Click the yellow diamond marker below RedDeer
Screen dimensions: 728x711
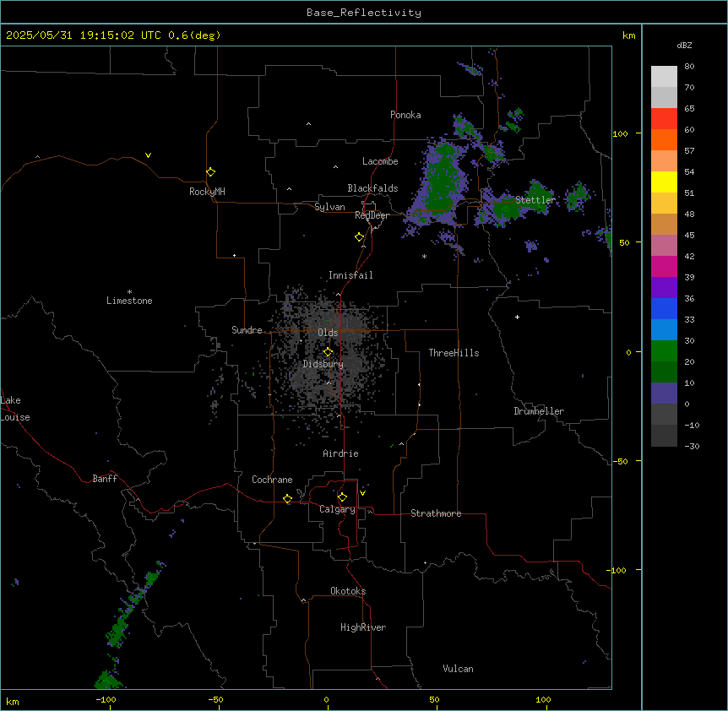pyautogui.click(x=360, y=237)
